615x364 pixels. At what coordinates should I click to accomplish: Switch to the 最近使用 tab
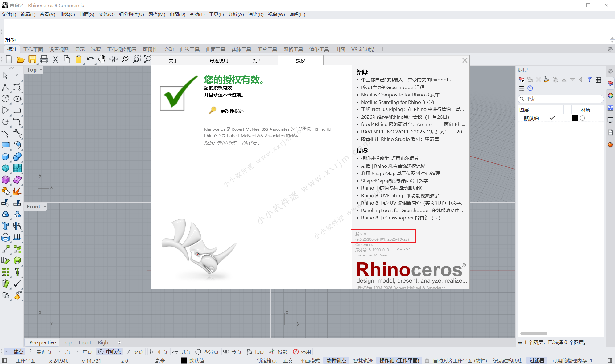pos(219,60)
